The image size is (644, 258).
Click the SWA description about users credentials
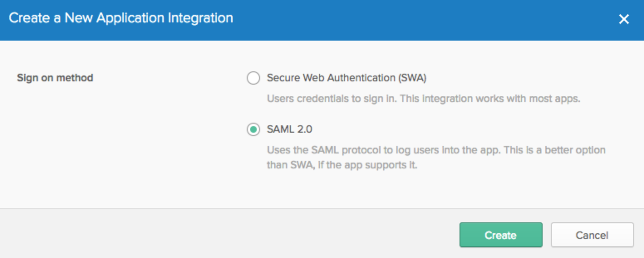click(423, 99)
